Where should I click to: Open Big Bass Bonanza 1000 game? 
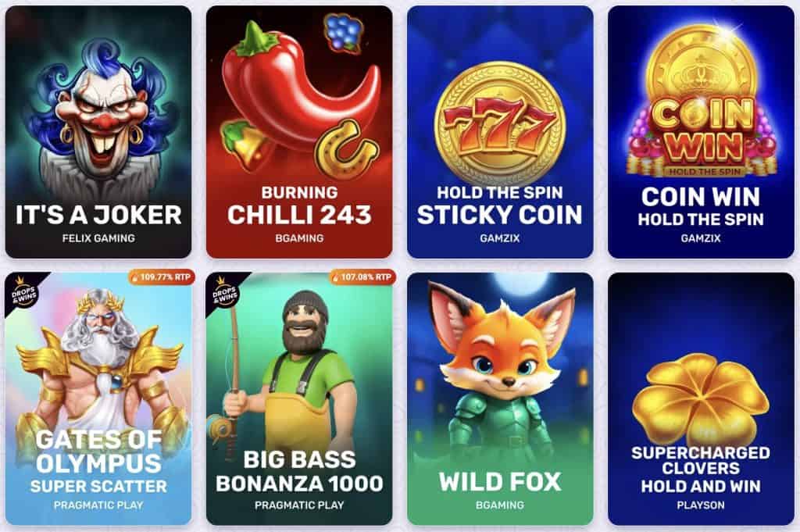pos(299,399)
